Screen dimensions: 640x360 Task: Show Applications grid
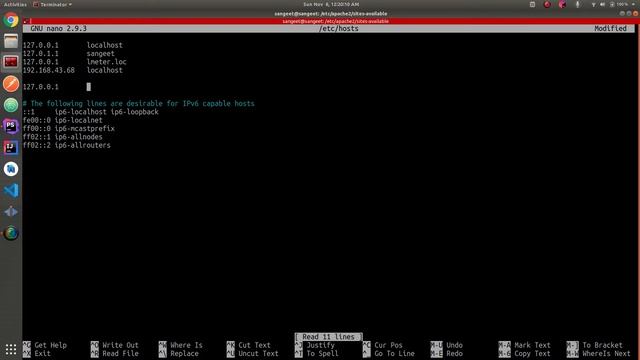[11, 349]
